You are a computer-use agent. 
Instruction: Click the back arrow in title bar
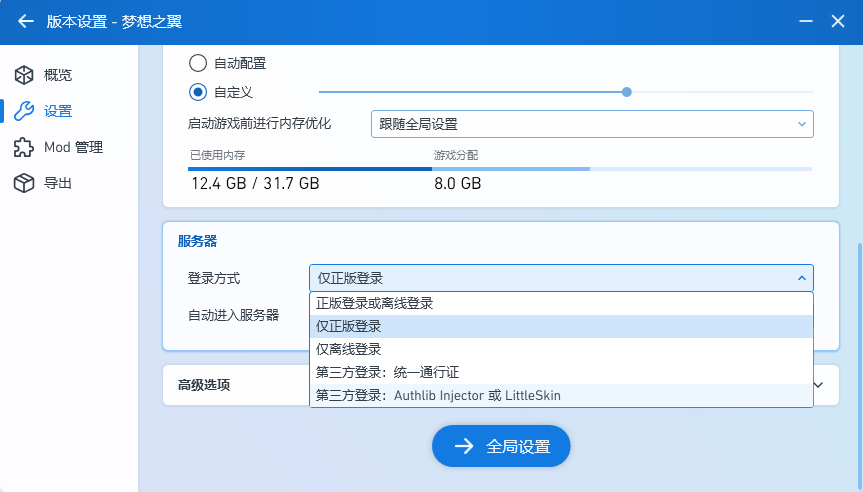tap(26, 21)
